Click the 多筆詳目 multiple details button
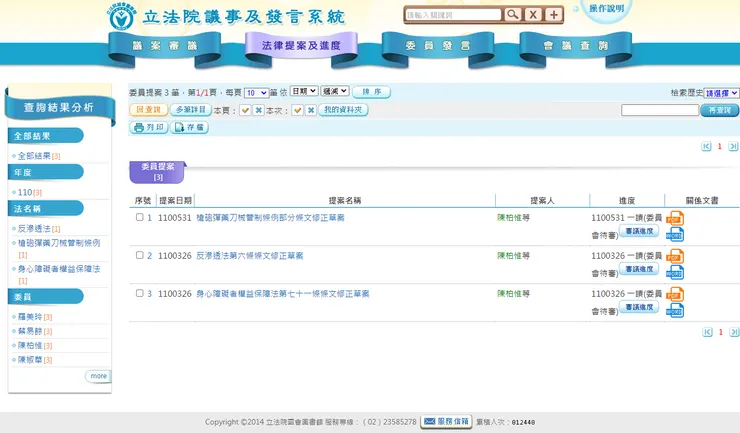 [x=191, y=110]
